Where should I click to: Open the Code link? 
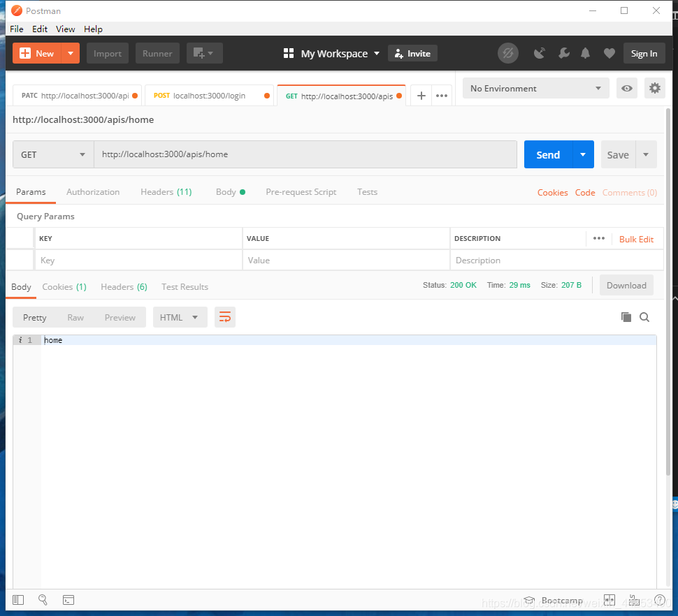tap(584, 193)
